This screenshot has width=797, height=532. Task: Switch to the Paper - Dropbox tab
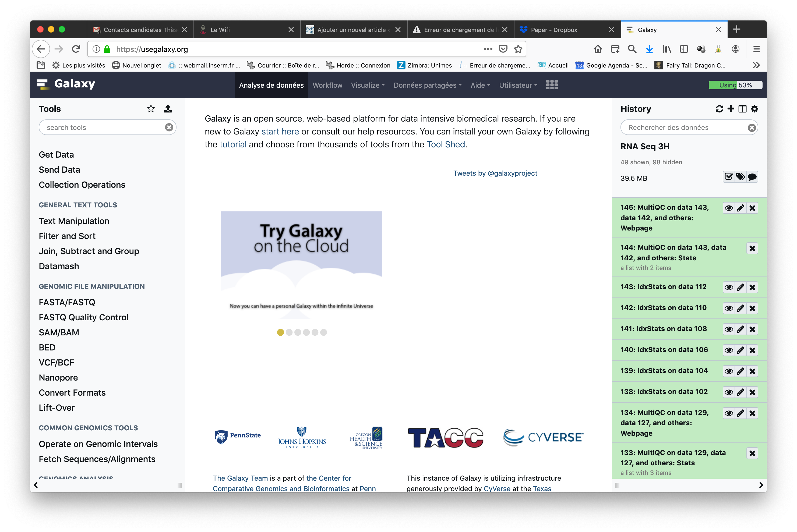(x=567, y=30)
